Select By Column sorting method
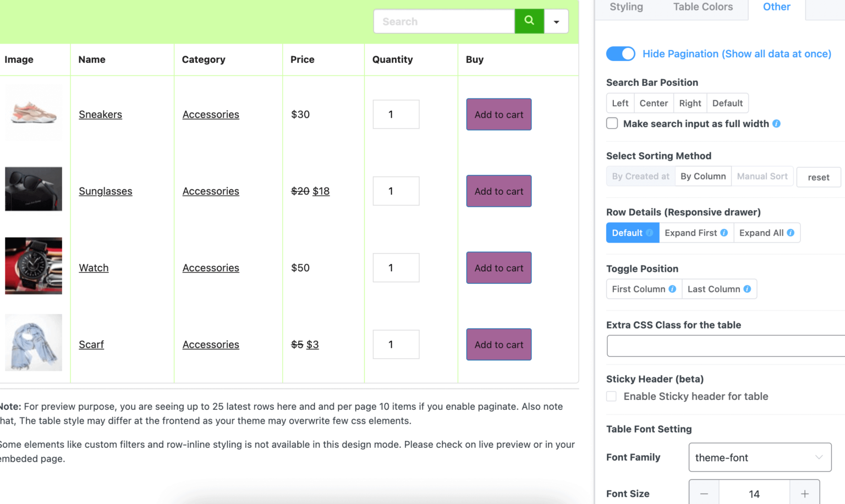The image size is (845, 504). [703, 177]
